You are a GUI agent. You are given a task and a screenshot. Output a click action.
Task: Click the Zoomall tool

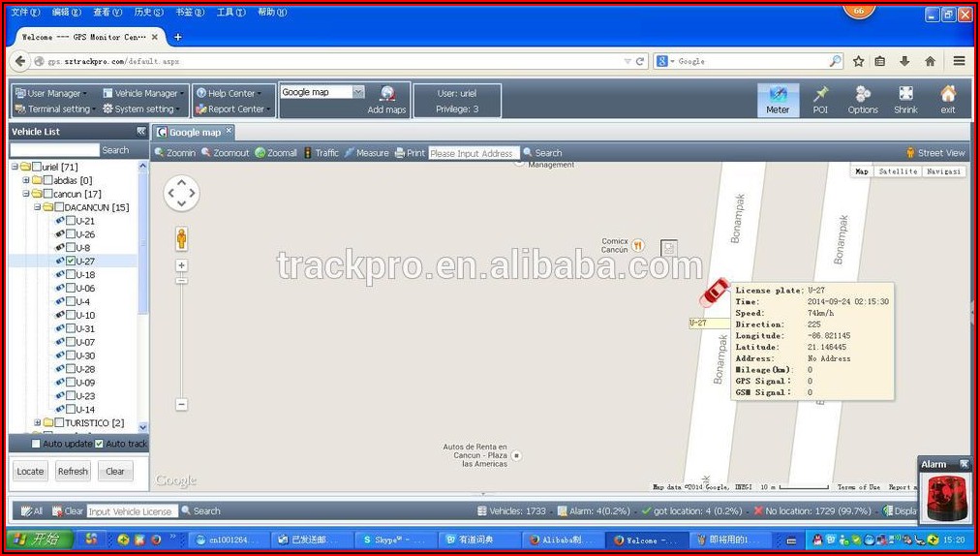click(x=276, y=153)
